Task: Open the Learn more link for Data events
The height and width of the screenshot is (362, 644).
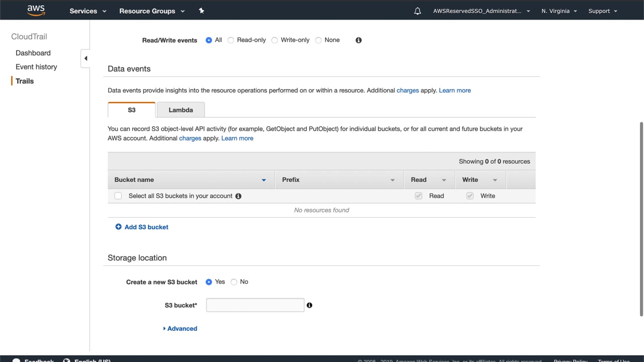Action: (x=455, y=90)
